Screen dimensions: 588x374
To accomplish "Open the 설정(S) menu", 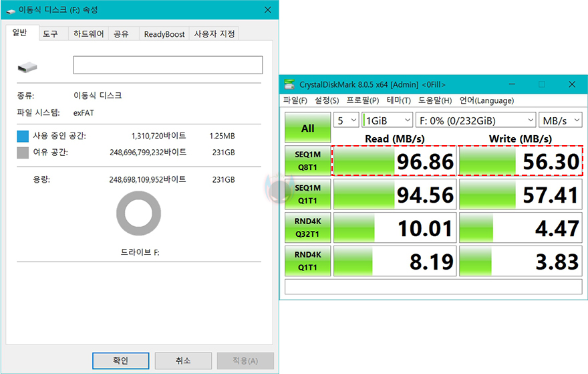I will pos(327,100).
